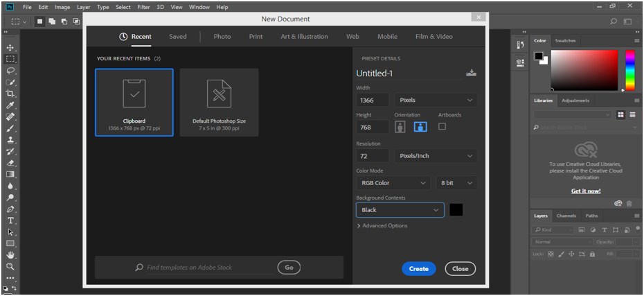644x296 pixels.
Task: Select the Eraser tool
Action: 10,163
